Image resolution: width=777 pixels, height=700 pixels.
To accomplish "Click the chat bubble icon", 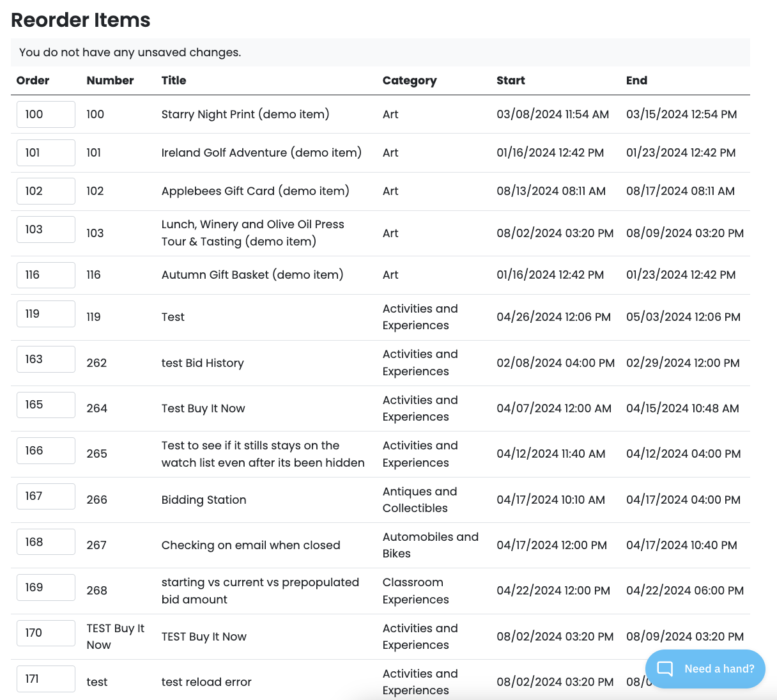I will 665,669.
